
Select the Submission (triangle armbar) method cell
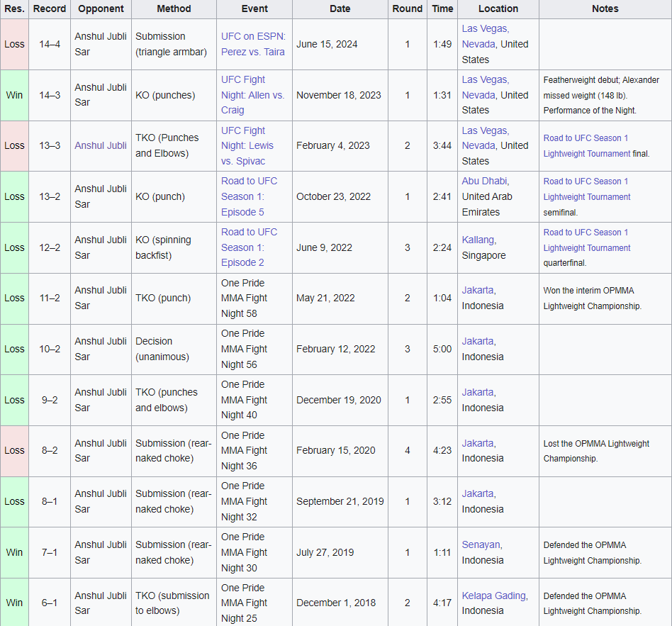click(x=174, y=44)
